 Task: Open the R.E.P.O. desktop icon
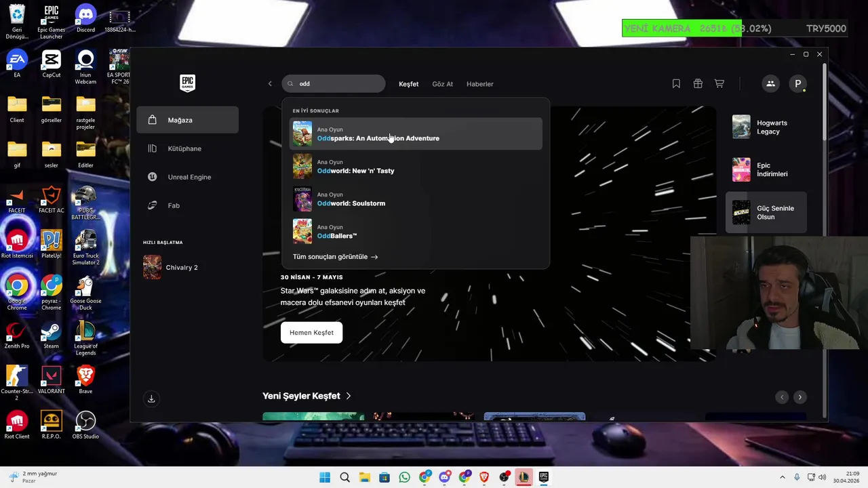coord(51,425)
